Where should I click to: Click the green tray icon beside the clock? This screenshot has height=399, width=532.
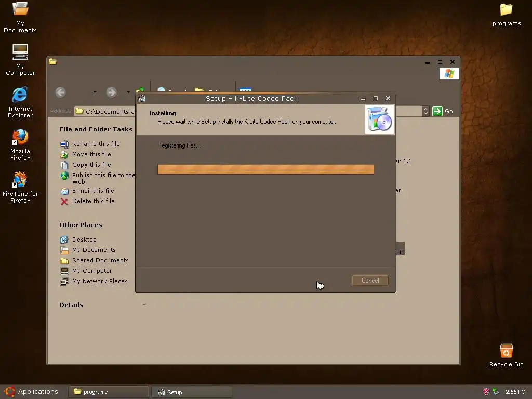[496, 392]
